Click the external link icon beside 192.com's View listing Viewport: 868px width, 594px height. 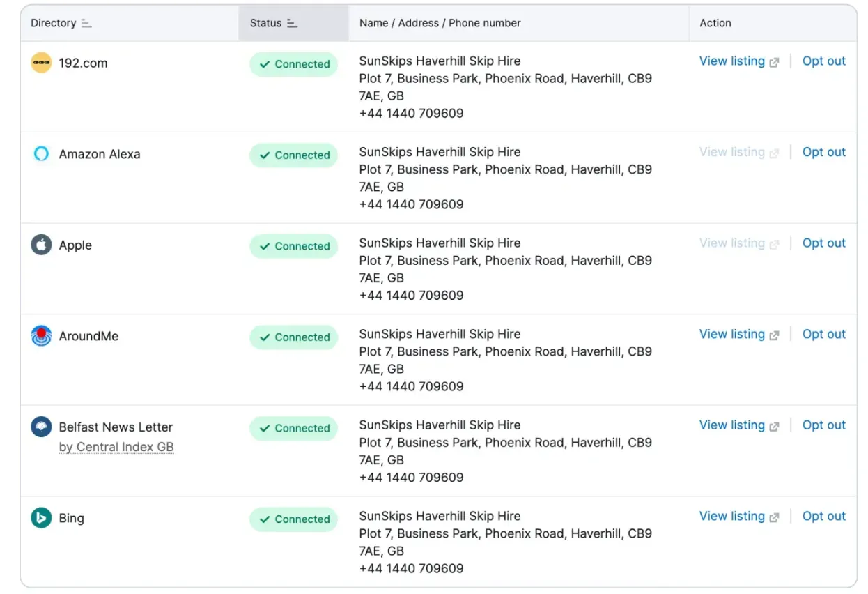pos(774,61)
